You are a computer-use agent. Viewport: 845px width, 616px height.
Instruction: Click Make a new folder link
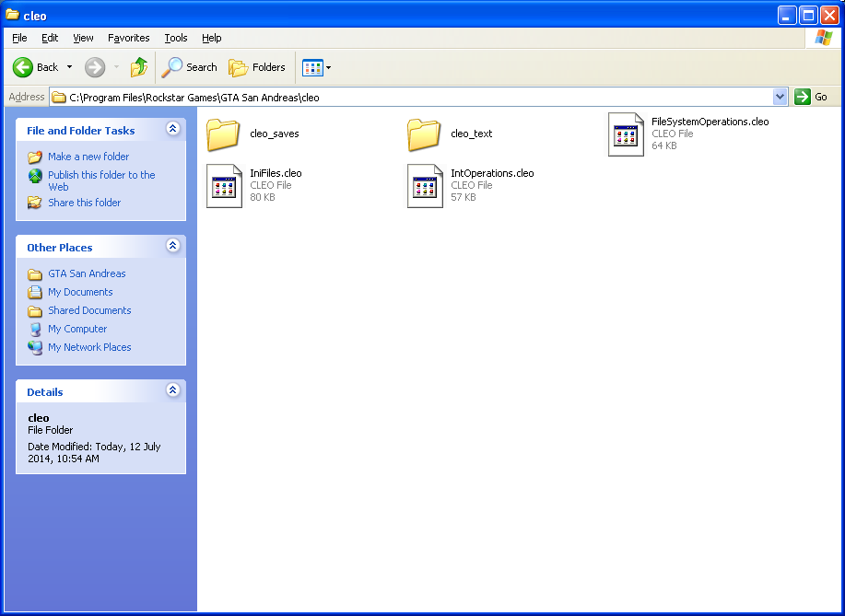coord(88,157)
